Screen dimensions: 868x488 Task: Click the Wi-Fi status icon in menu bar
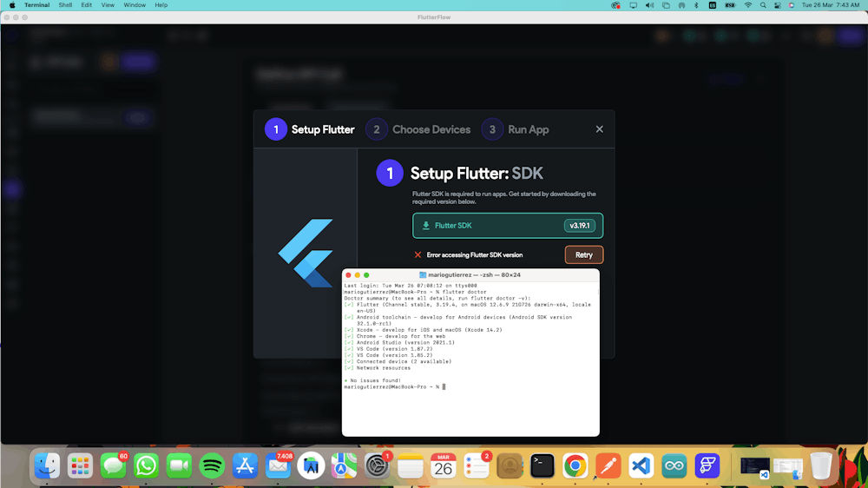748,5
